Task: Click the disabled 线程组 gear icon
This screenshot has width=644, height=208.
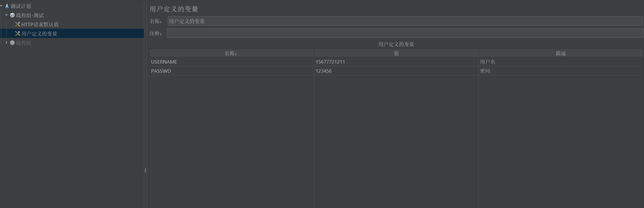Action: (x=12, y=43)
